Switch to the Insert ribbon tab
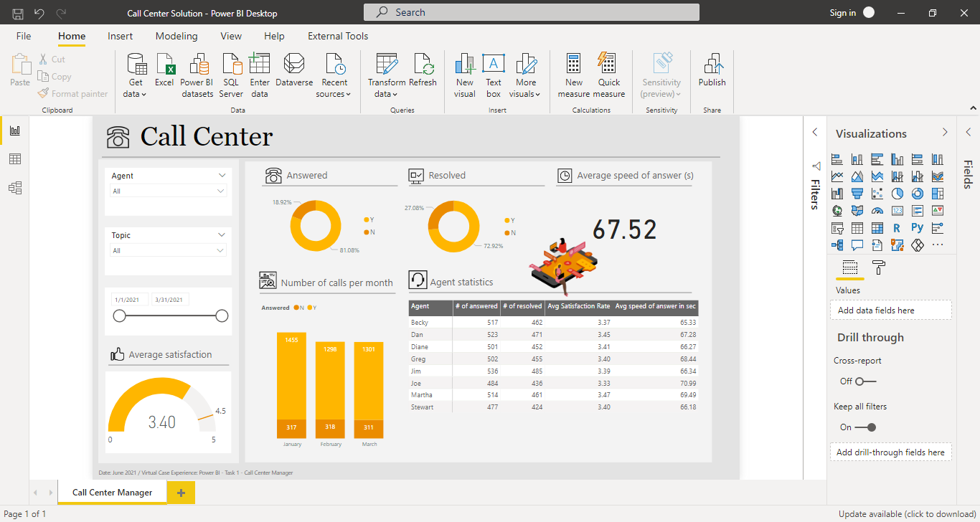 tap(121, 36)
